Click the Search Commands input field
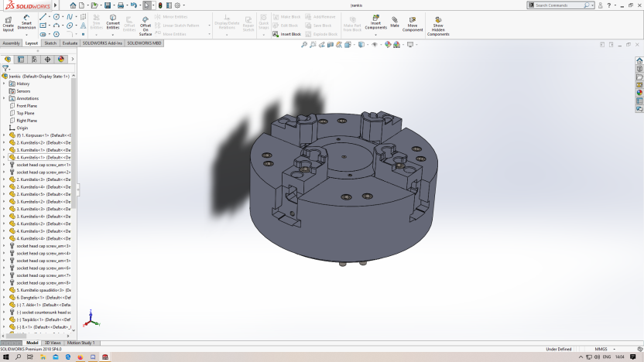This screenshot has height=362, width=644. coord(559,5)
